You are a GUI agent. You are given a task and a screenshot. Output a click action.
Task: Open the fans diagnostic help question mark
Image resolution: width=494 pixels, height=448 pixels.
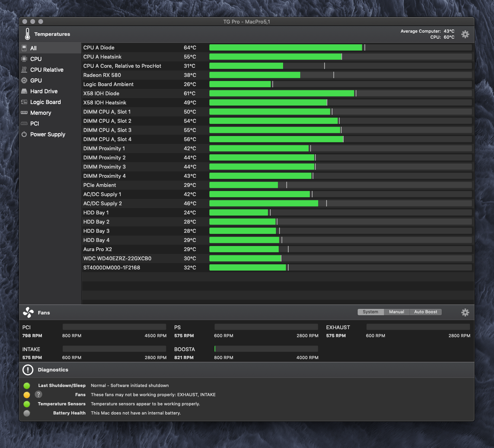pos(38,394)
